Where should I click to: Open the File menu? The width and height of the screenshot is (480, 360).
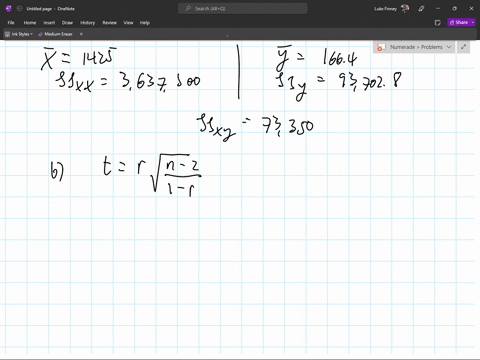11,23
